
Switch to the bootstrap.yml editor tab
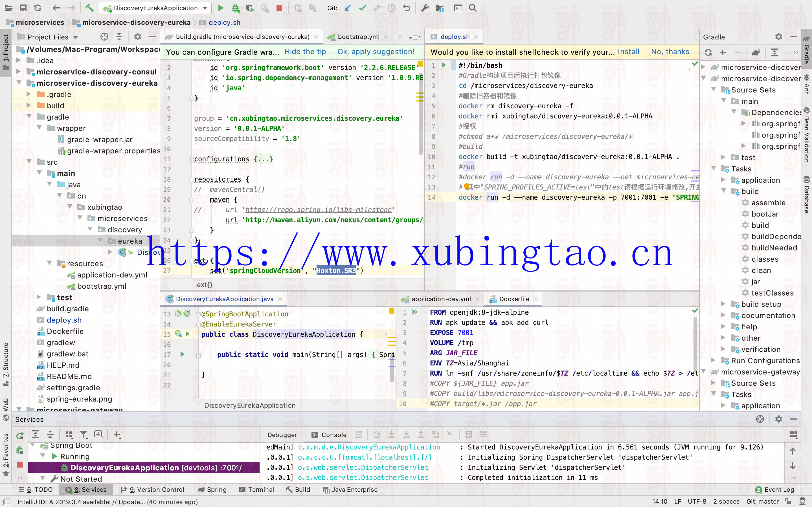pos(358,37)
